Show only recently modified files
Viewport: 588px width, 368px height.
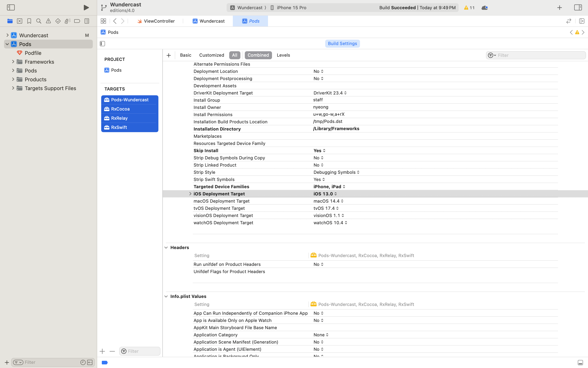83,362
